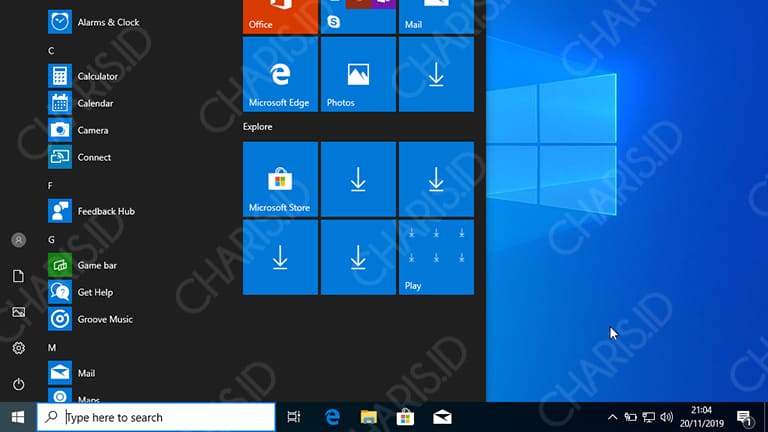
Task: Click the Power button icon
Action: 19,384
